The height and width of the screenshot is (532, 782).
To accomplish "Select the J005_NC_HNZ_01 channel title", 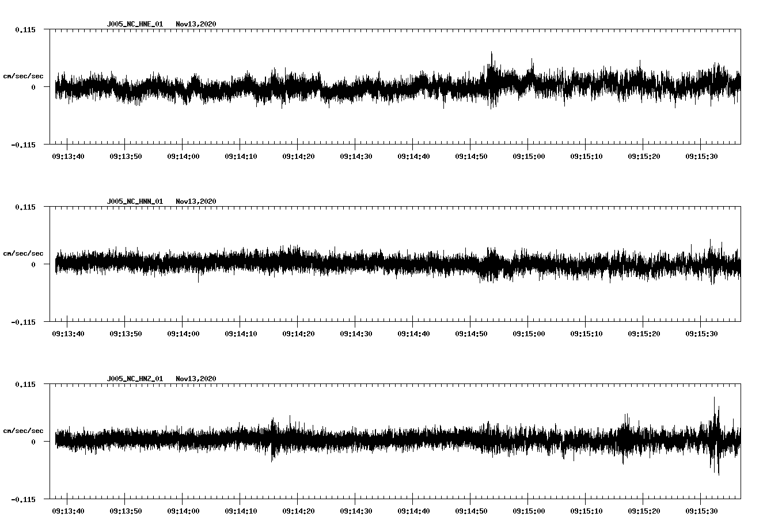I will pyautogui.click(x=134, y=377).
